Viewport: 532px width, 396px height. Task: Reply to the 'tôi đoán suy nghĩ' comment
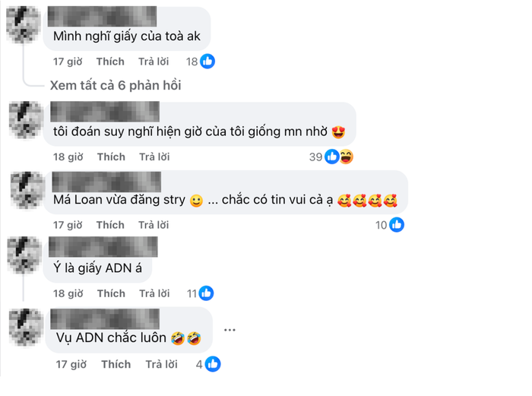154,157
